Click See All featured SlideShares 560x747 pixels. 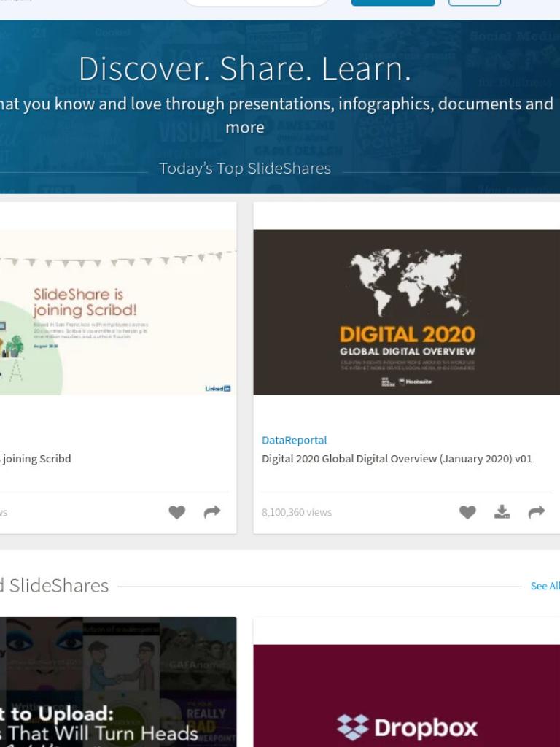pyautogui.click(x=545, y=586)
